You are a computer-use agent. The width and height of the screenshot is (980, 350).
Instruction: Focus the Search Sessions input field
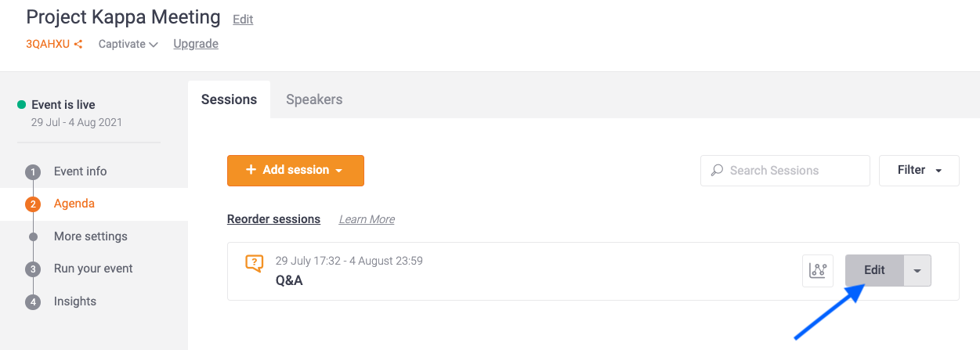pyautogui.click(x=785, y=170)
